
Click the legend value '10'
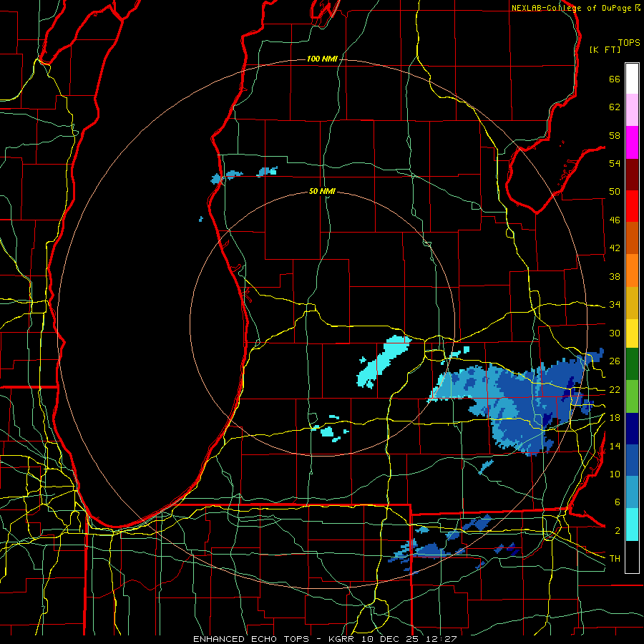coord(615,474)
